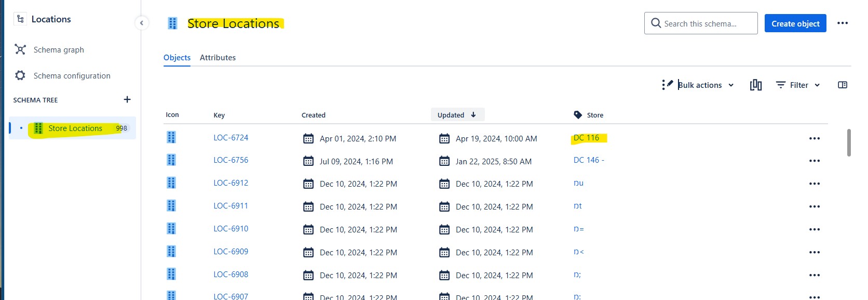
Task: Open row actions menu for LOC-6909
Action: [815, 252]
